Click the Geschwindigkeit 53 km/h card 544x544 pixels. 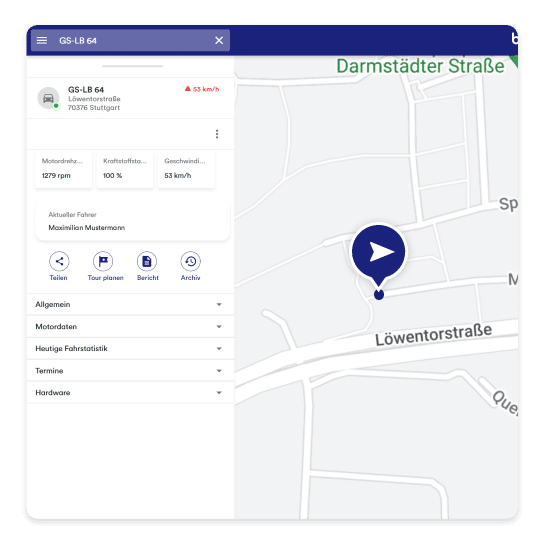[186, 169]
